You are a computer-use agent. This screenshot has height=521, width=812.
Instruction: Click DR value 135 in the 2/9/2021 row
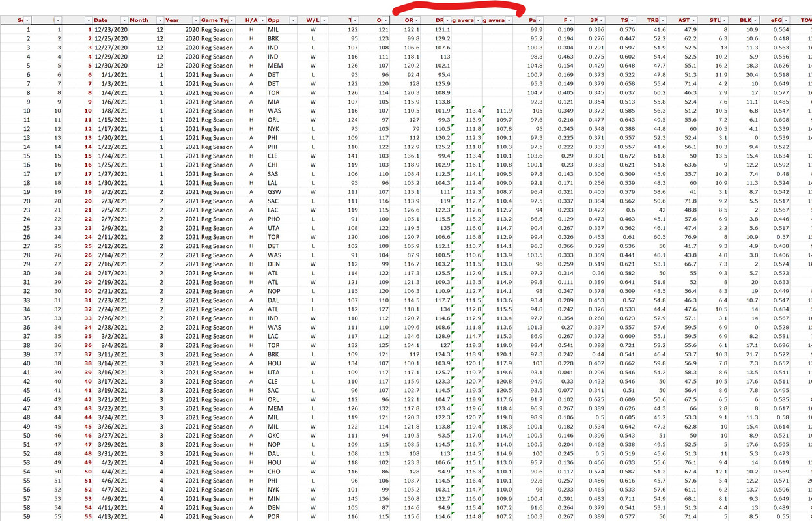(437, 228)
